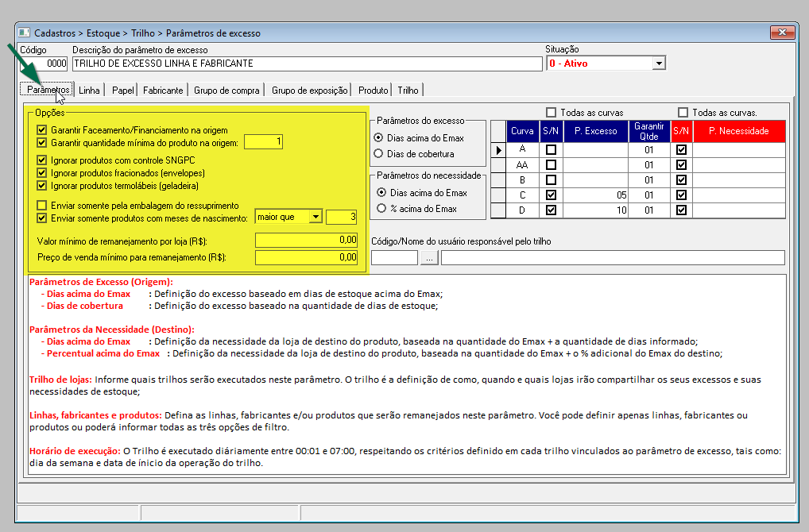Toggle Garantir Faceamento/Financiamento na origem
This screenshot has width=809, height=532.
[42, 130]
